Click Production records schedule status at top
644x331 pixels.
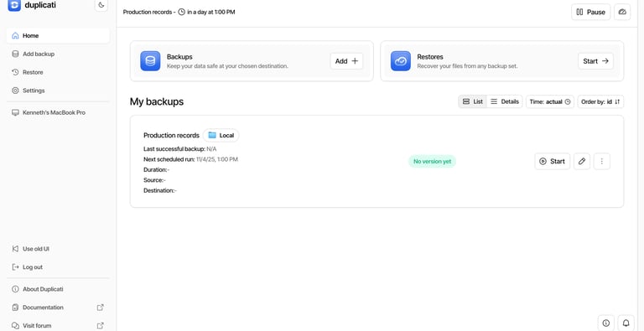(x=179, y=12)
